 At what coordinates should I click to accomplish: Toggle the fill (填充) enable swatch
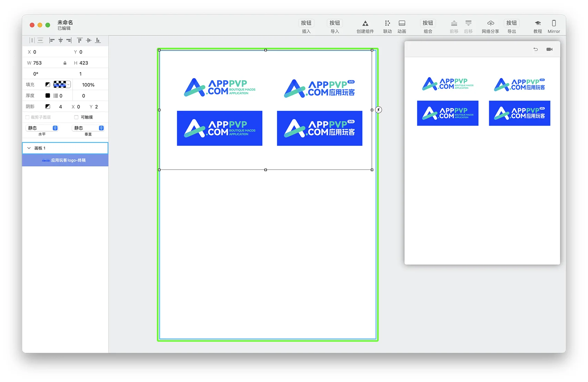tap(48, 84)
